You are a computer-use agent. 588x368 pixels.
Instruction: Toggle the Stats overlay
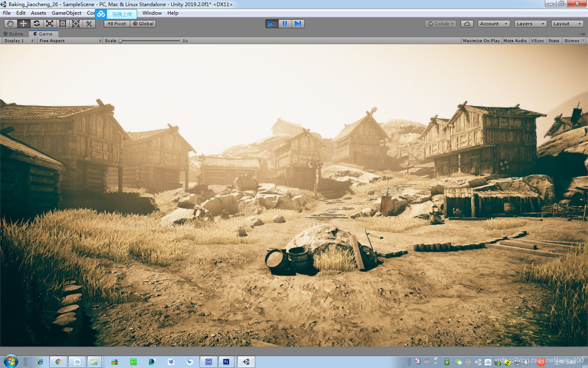(554, 41)
